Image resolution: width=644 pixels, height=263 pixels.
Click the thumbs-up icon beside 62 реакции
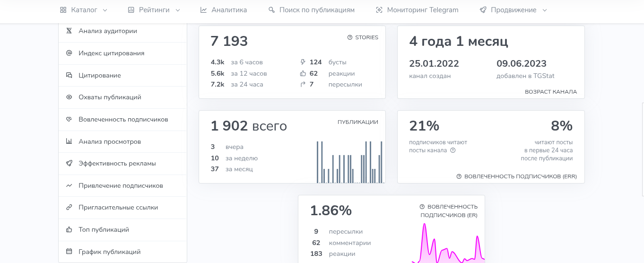tap(303, 73)
